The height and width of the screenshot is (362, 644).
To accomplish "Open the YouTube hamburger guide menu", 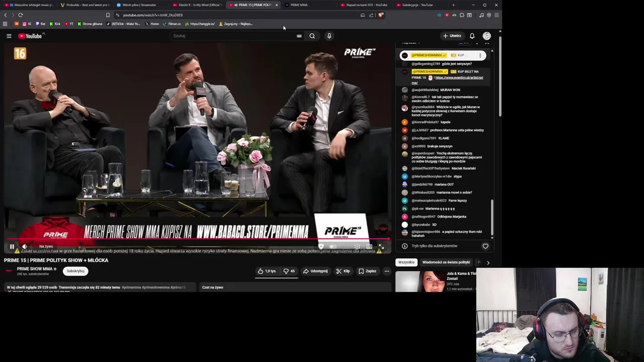I will click(x=9, y=36).
